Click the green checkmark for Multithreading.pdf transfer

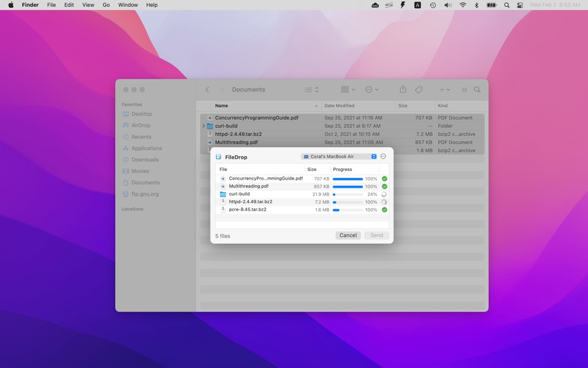pyautogui.click(x=384, y=186)
